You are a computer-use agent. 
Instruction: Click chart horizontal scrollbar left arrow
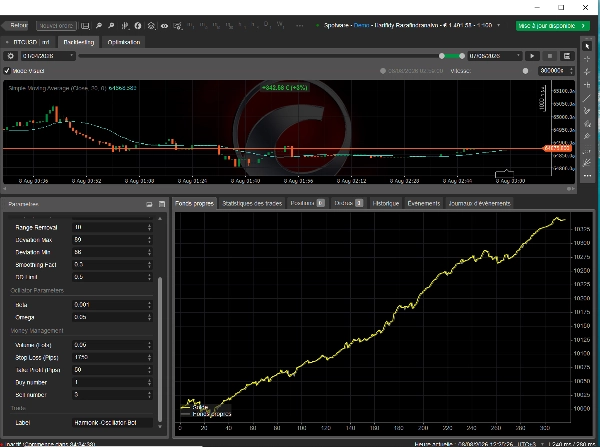(x=5, y=189)
